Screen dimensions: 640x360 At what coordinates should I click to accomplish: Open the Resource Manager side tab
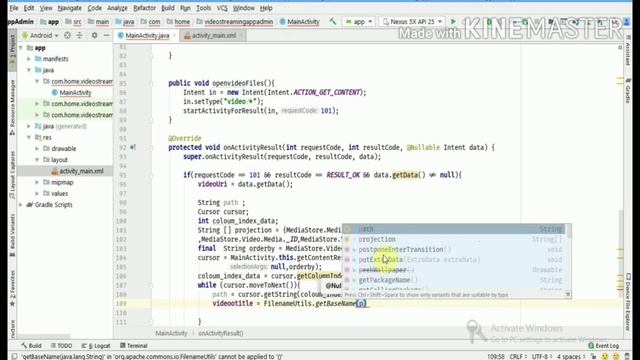point(12,107)
